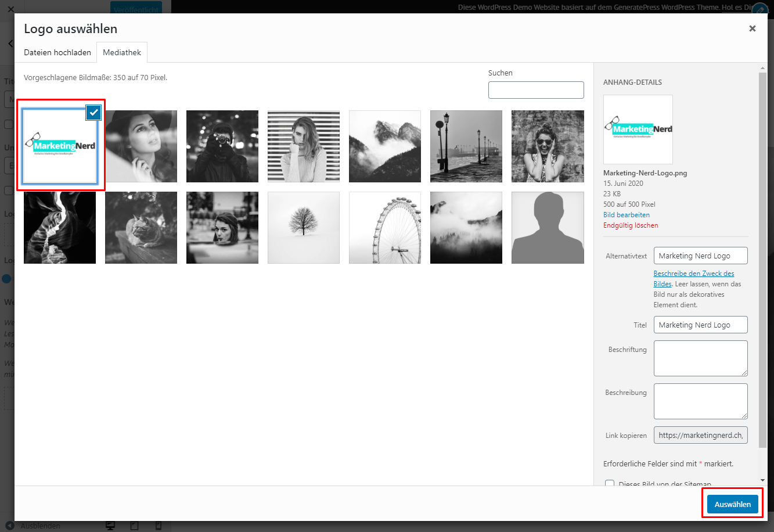Select the lone tree in snow thumbnail
Screen dimensions: 774x532
[304, 228]
